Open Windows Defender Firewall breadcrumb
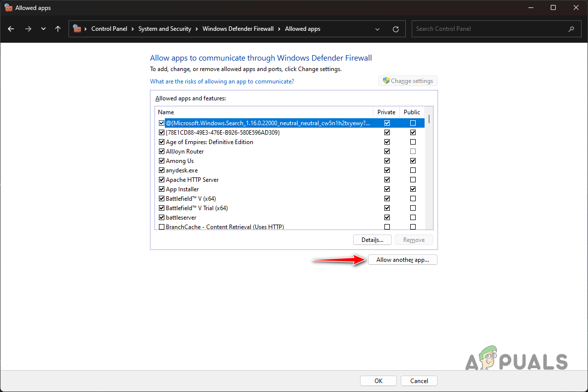Image resolution: width=588 pixels, height=392 pixels. [238, 29]
